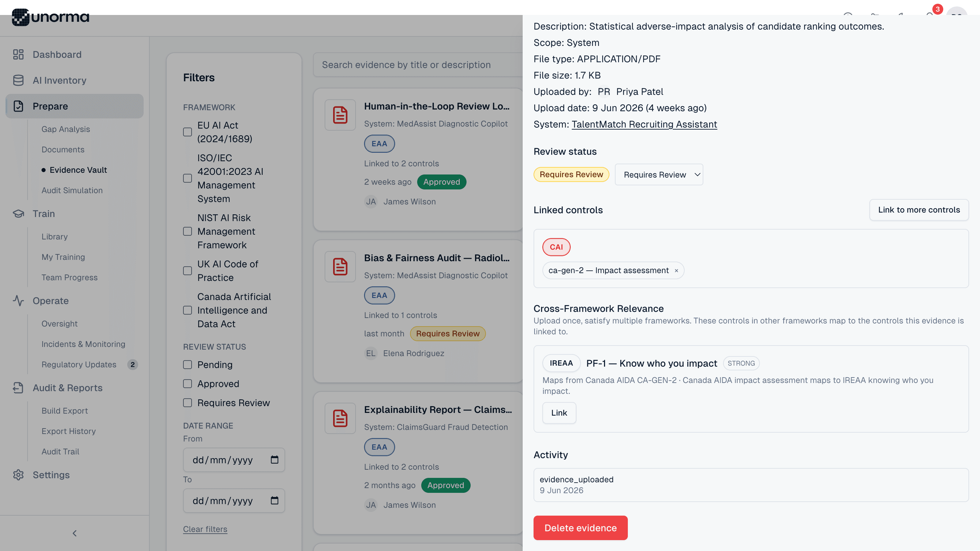Viewport: 980px width, 551px height.
Task: Open Gap Analysis in the sidebar
Action: pyautogui.click(x=66, y=129)
